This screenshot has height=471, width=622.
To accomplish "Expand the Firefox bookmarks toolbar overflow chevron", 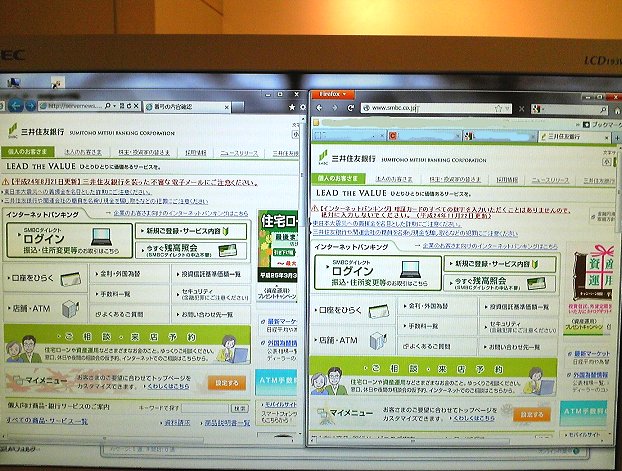I will click(578, 125).
